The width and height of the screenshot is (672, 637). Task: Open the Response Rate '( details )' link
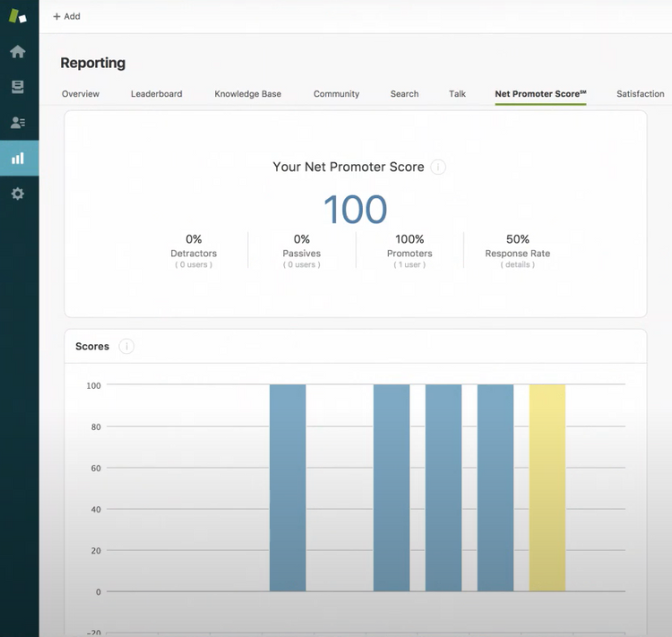tap(518, 264)
